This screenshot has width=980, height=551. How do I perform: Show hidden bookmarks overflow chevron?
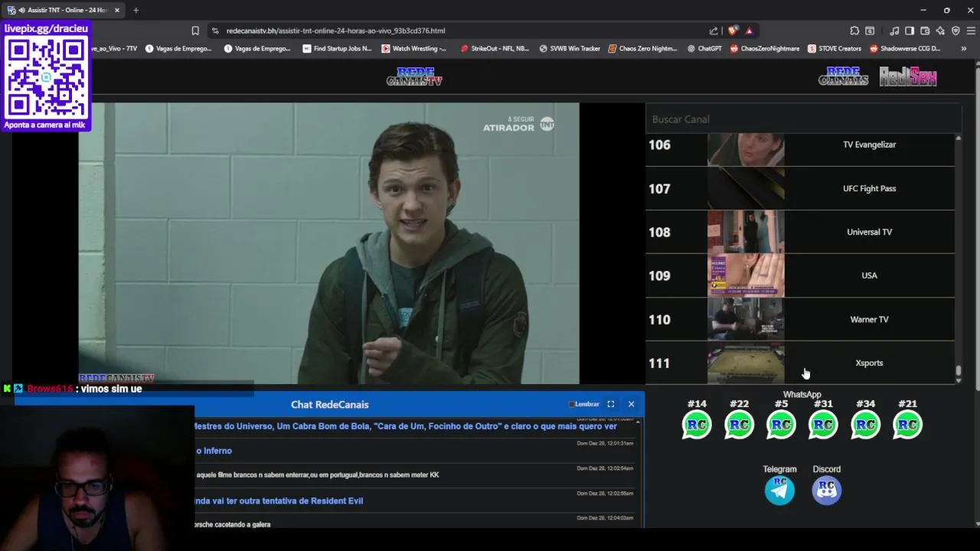(x=963, y=48)
